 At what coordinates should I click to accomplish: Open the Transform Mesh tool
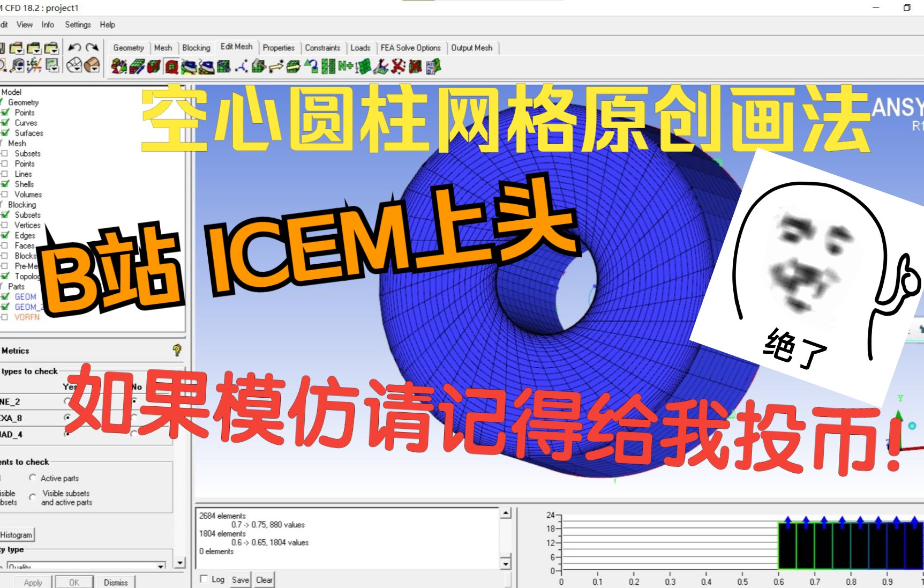coord(293,66)
